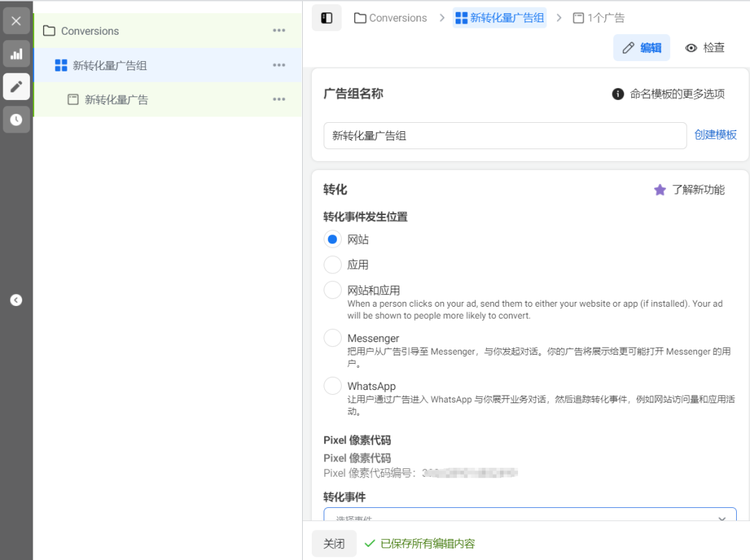Select the 网站 conversion location radio button
The width and height of the screenshot is (750, 560).
coord(332,239)
